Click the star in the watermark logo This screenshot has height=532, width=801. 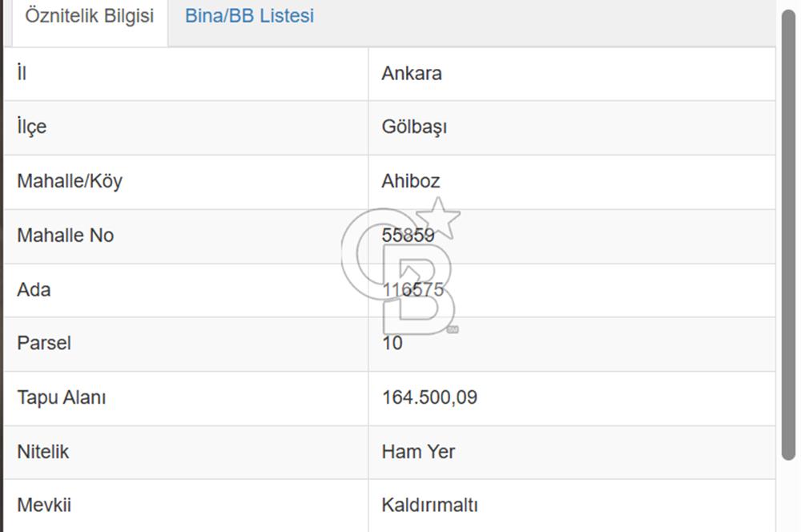tap(438, 218)
